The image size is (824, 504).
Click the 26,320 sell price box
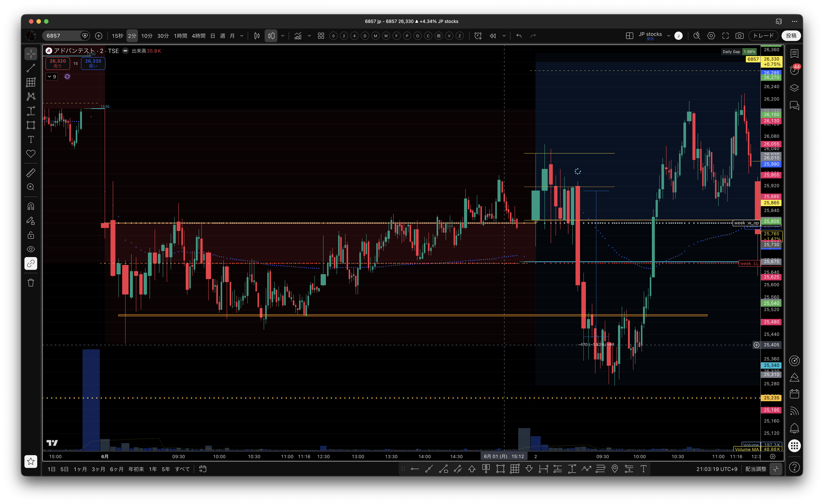(58, 63)
